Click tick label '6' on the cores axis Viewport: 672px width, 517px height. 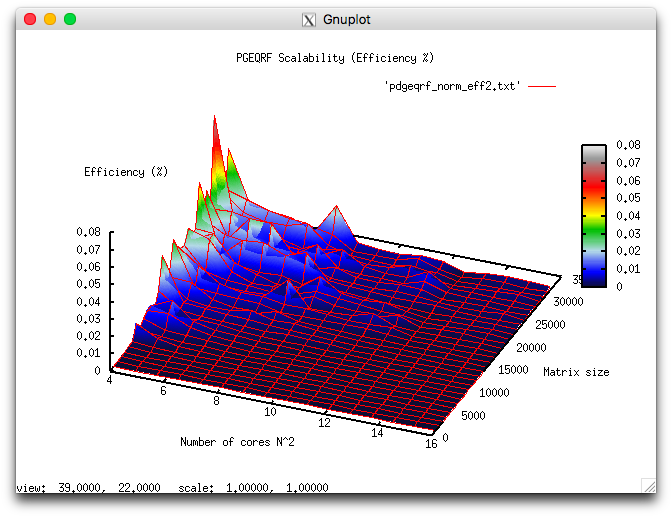pos(163,391)
